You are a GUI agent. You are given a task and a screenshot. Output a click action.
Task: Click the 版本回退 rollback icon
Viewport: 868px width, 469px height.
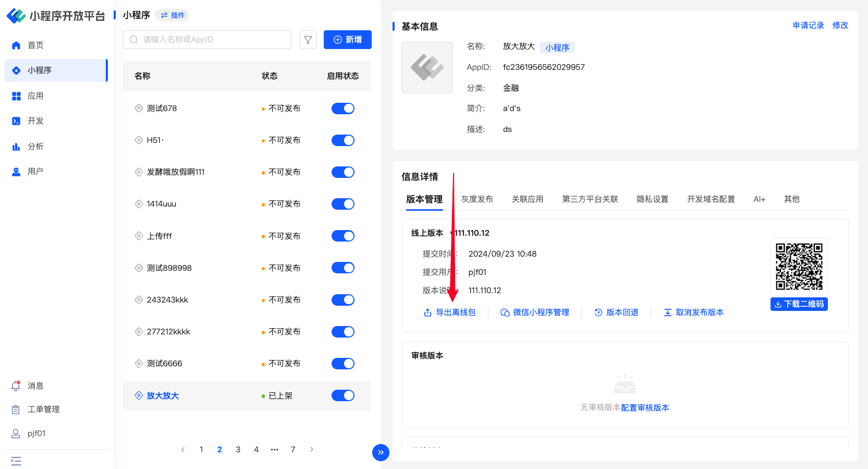[x=598, y=312]
